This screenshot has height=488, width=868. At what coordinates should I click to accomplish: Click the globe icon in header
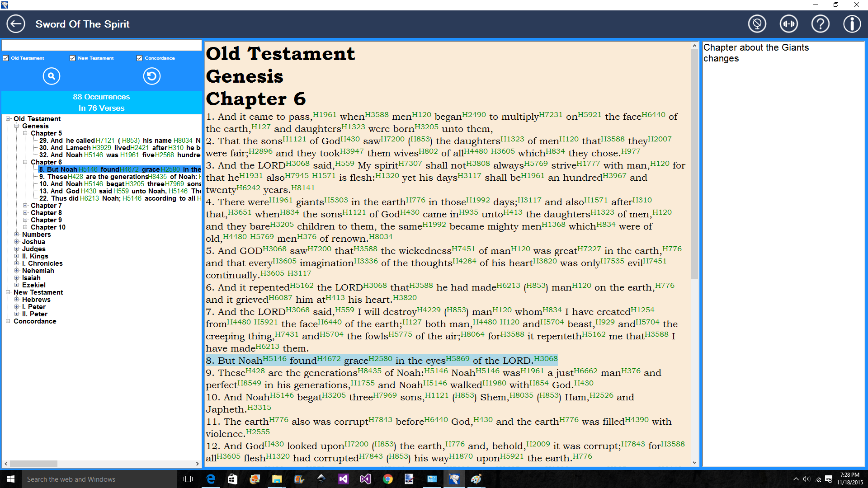pyautogui.click(x=757, y=24)
